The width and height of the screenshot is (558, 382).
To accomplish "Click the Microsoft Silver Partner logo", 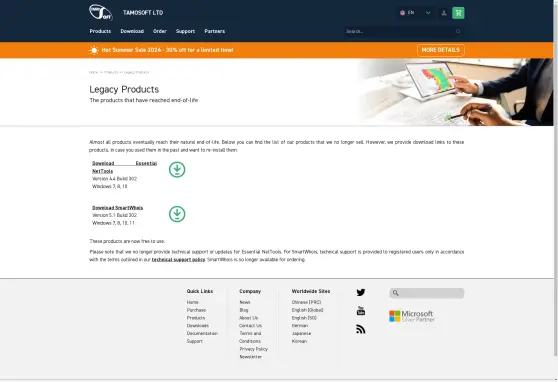I will (x=412, y=316).
